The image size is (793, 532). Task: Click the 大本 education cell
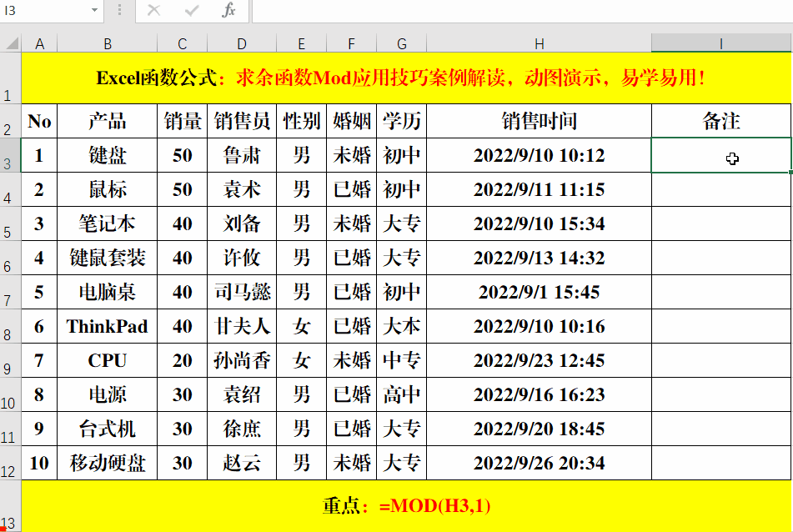[x=402, y=326]
